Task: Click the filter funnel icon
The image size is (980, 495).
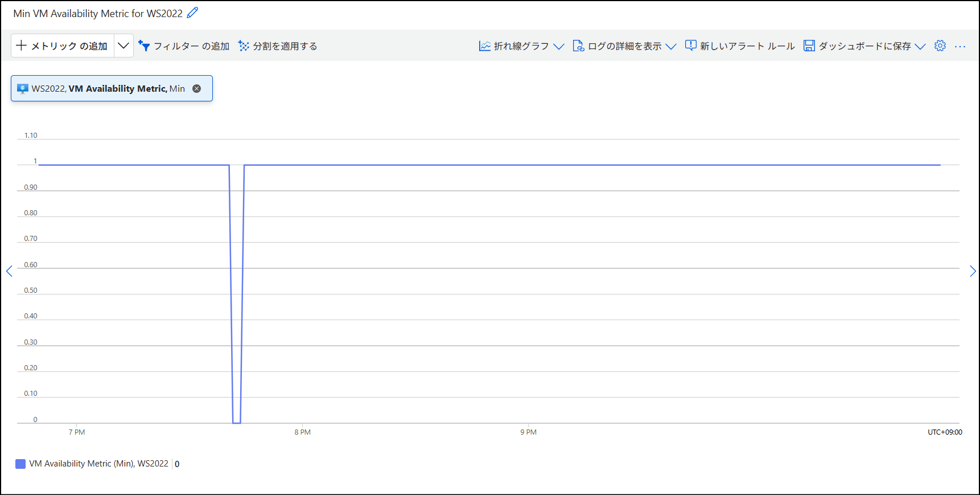Action: click(144, 46)
